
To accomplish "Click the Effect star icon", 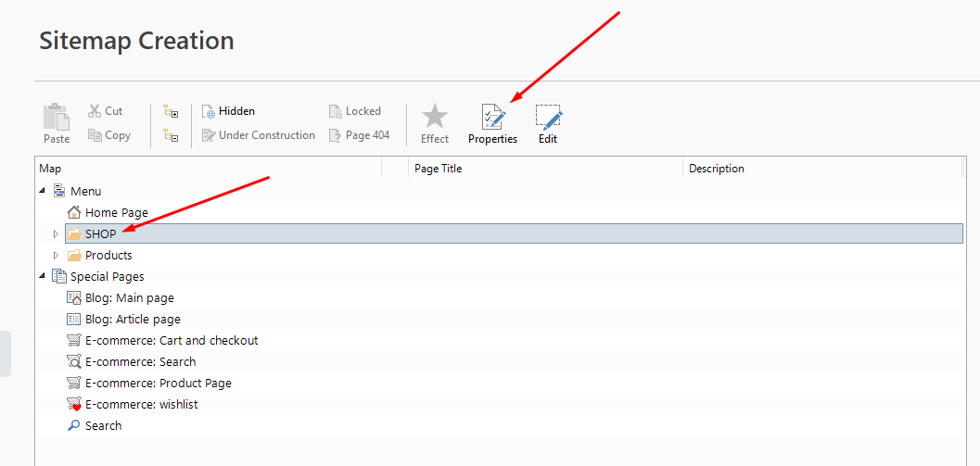I will 434,118.
